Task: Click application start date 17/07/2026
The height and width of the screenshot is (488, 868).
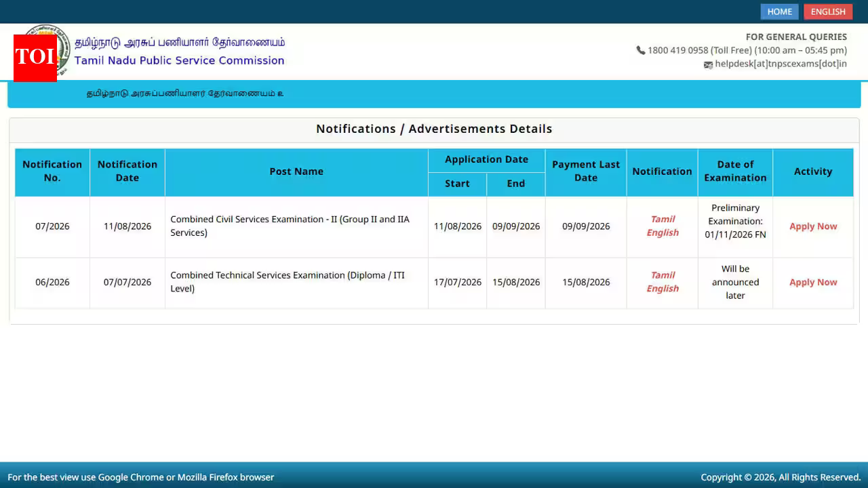Action: click(458, 282)
